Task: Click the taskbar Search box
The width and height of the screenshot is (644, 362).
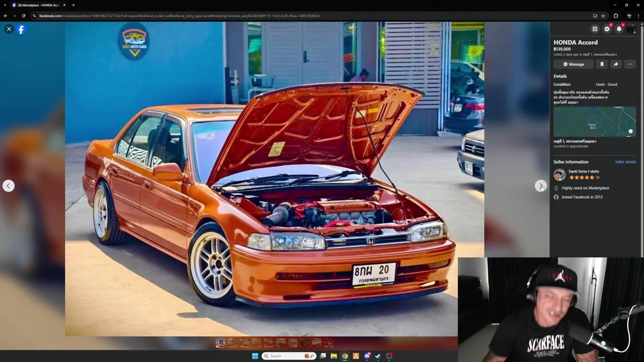Action: [x=289, y=356]
